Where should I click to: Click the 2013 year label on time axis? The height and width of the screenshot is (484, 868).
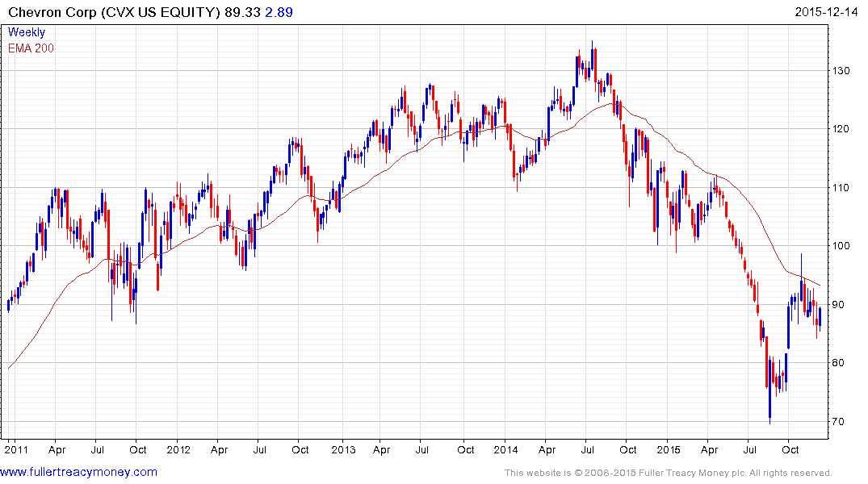pyautogui.click(x=343, y=449)
